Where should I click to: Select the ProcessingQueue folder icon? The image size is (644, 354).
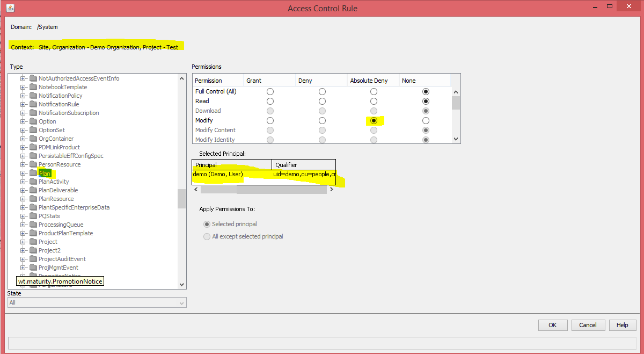[x=33, y=225]
